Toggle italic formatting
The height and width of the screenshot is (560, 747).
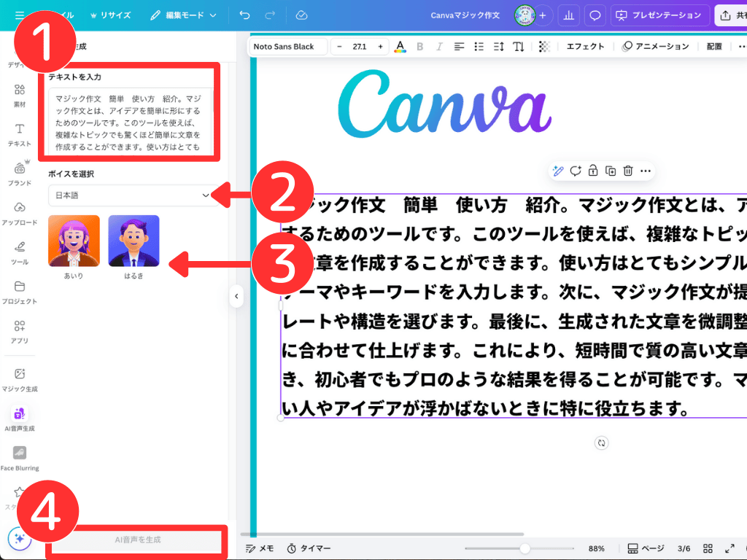click(x=439, y=46)
